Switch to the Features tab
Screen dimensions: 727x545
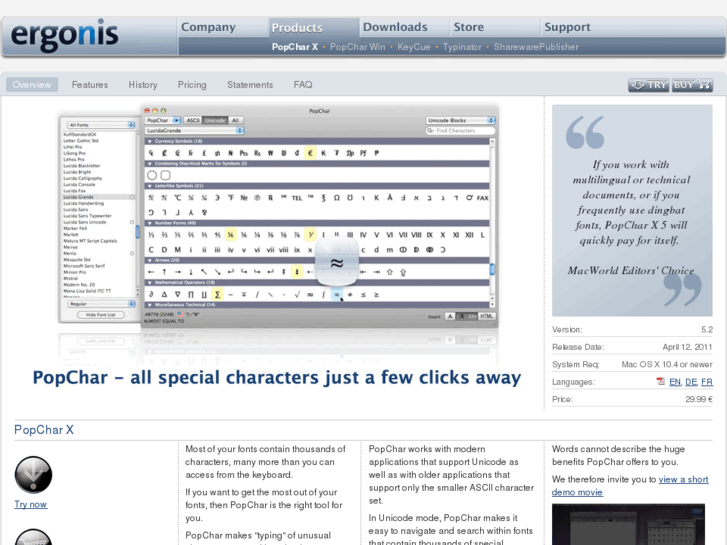click(x=90, y=84)
